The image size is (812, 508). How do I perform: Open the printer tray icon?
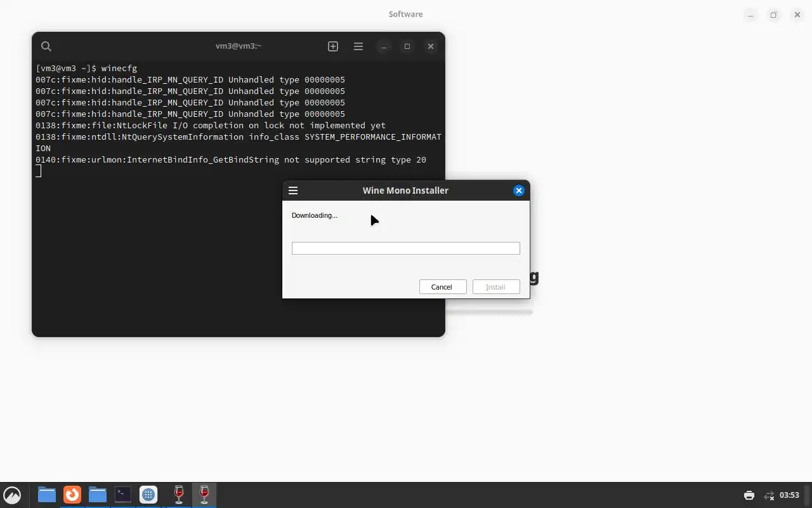pyautogui.click(x=749, y=495)
